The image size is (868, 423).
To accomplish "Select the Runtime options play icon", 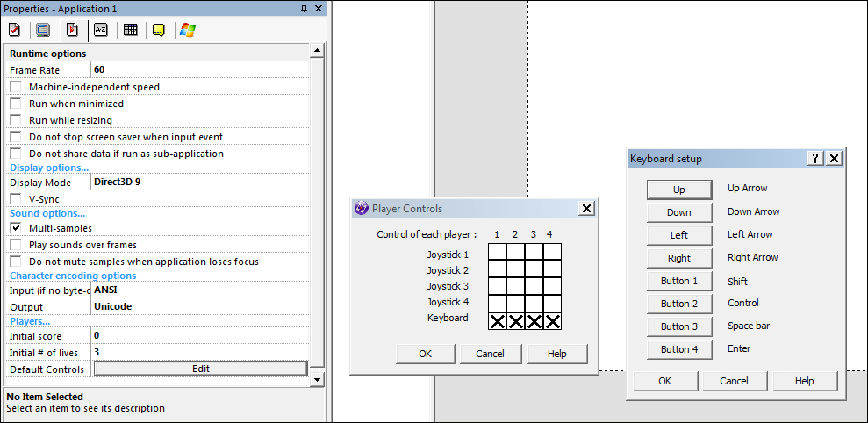I will (x=72, y=30).
